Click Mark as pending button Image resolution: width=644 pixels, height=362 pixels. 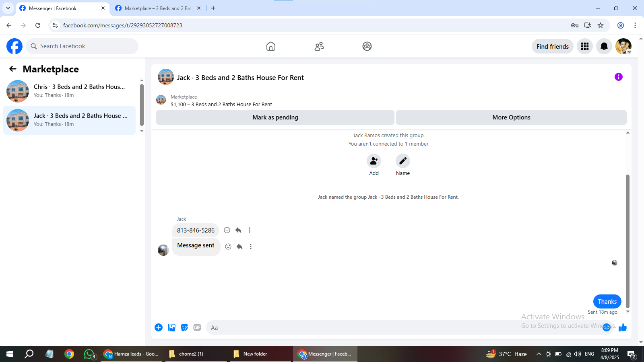point(275,117)
